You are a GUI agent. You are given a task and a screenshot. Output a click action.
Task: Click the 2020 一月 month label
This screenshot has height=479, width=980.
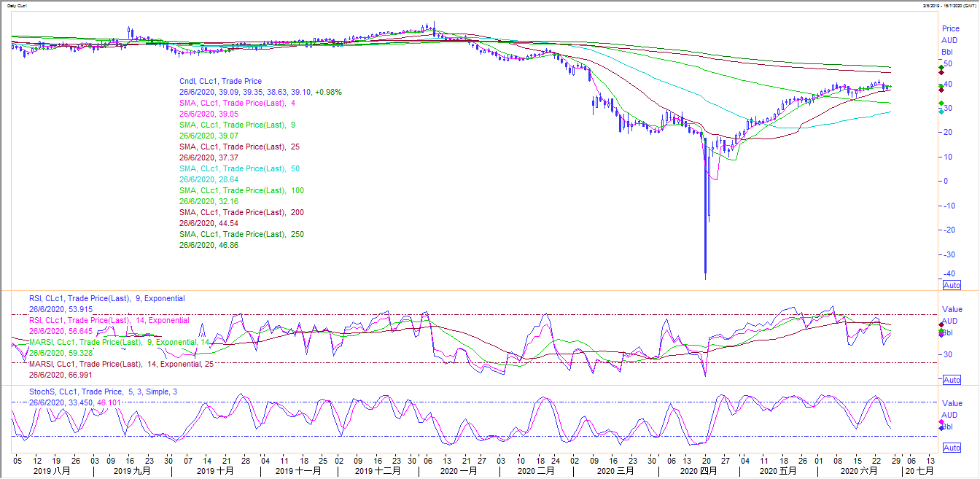[x=459, y=472]
